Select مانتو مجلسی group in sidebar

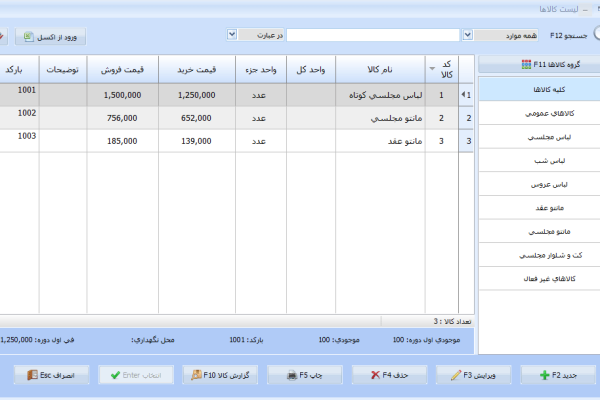539,231
